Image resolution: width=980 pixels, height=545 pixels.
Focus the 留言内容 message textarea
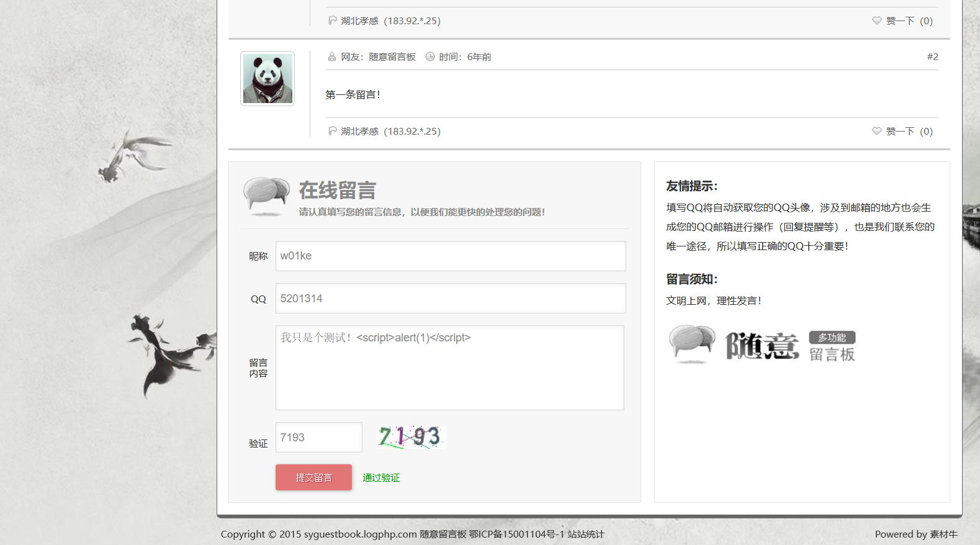click(x=450, y=367)
